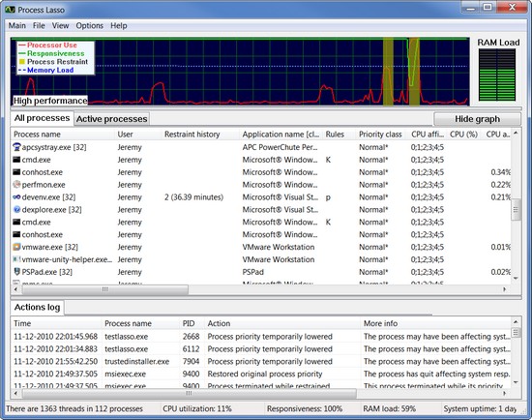Click the Hide graph button
Screen dimensions: 532x420
pyautogui.click(x=477, y=119)
